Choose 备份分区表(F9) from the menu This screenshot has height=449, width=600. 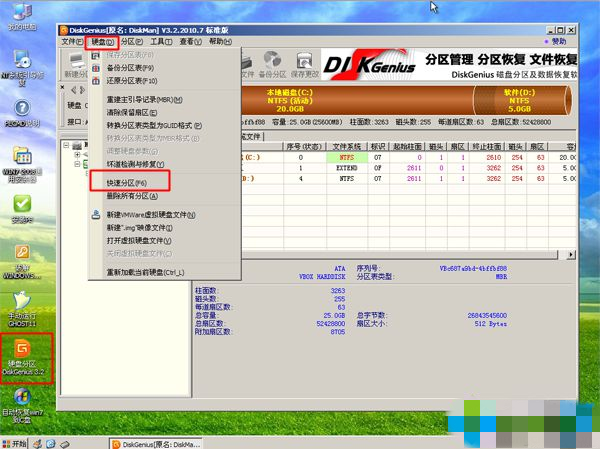(130, 68)
